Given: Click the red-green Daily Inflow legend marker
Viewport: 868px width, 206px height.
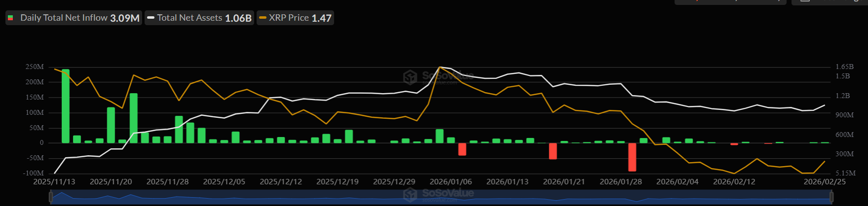Looking at the screenshot, I should click(11, 18).
